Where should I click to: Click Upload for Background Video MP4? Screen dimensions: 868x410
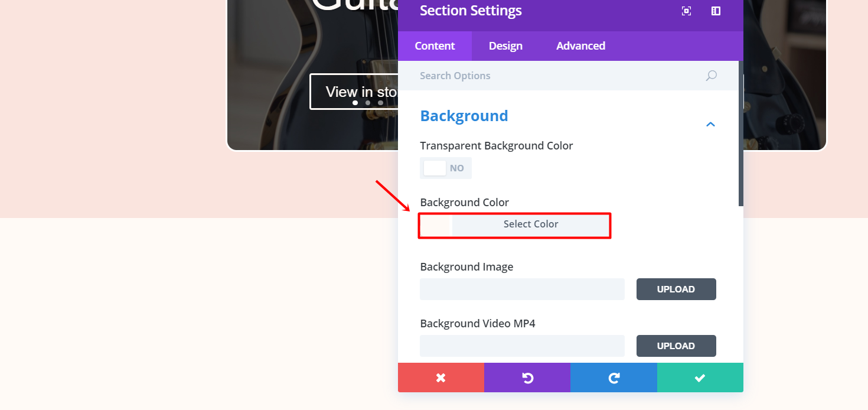click(x=676, y=346)
